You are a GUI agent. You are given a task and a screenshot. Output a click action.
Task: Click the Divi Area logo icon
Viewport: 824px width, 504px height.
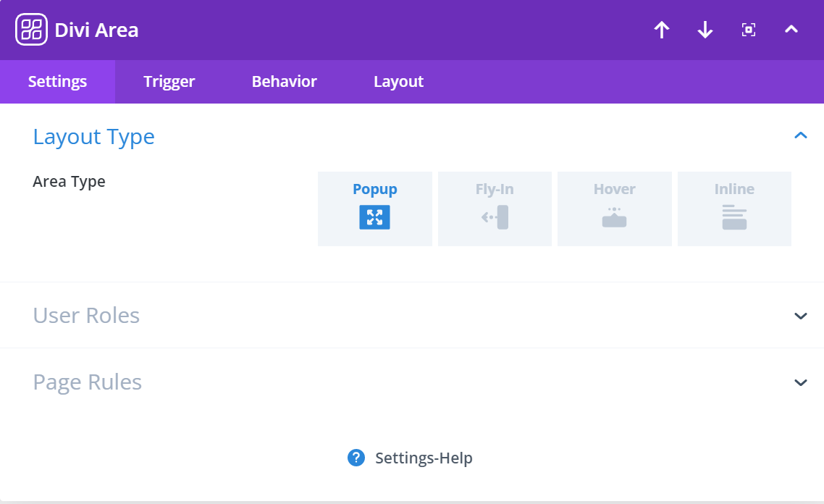(x=32, y=30)
